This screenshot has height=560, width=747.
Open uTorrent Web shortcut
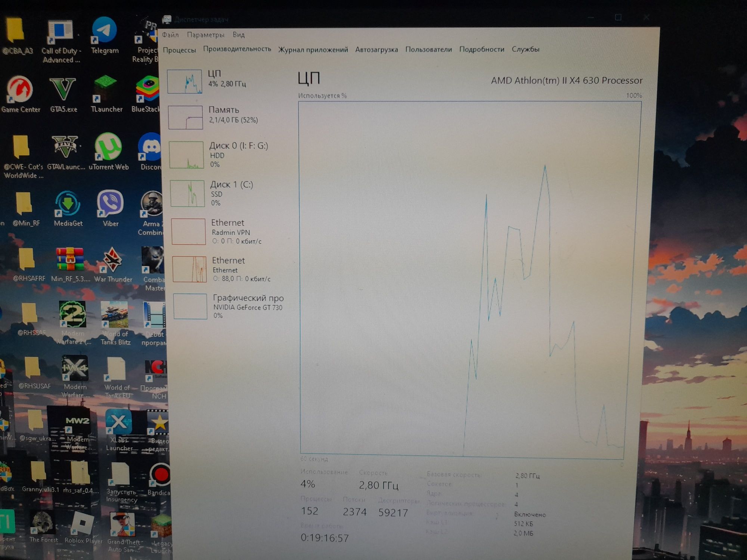[x=108, y=152]
